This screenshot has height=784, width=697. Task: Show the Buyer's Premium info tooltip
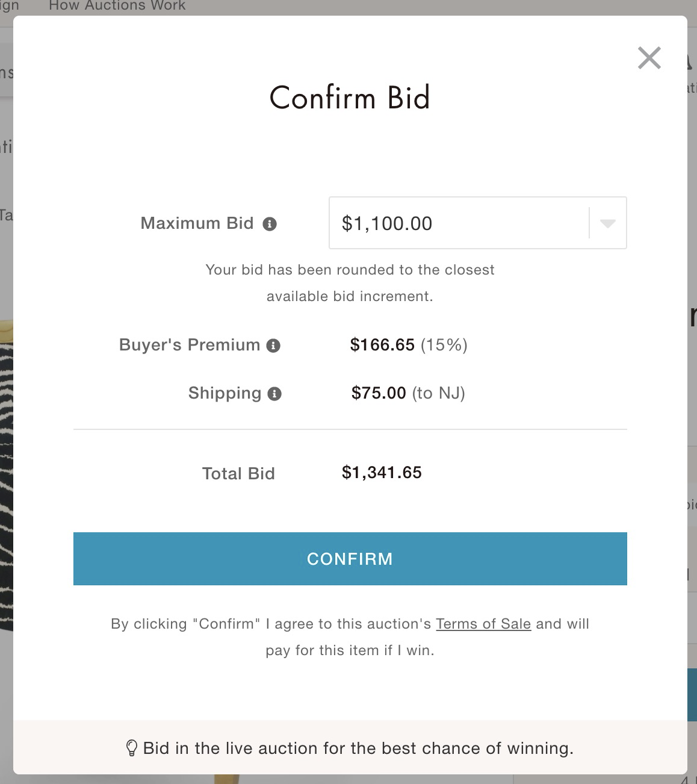pos(273,346)
